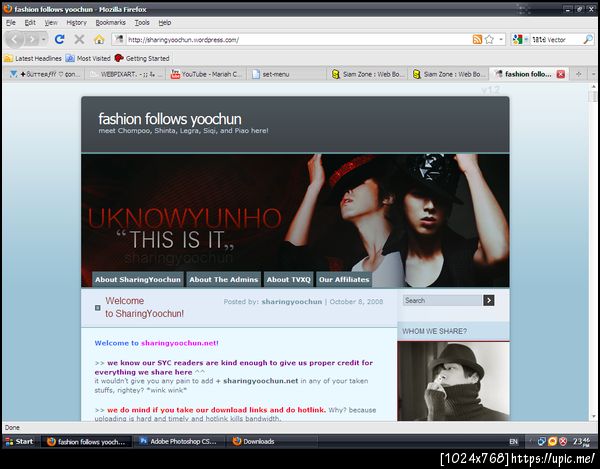The height and width of the screenshot is (469, 600).
Task: Click the vertical scrollbar down arrow
Action: coord(593,417)
